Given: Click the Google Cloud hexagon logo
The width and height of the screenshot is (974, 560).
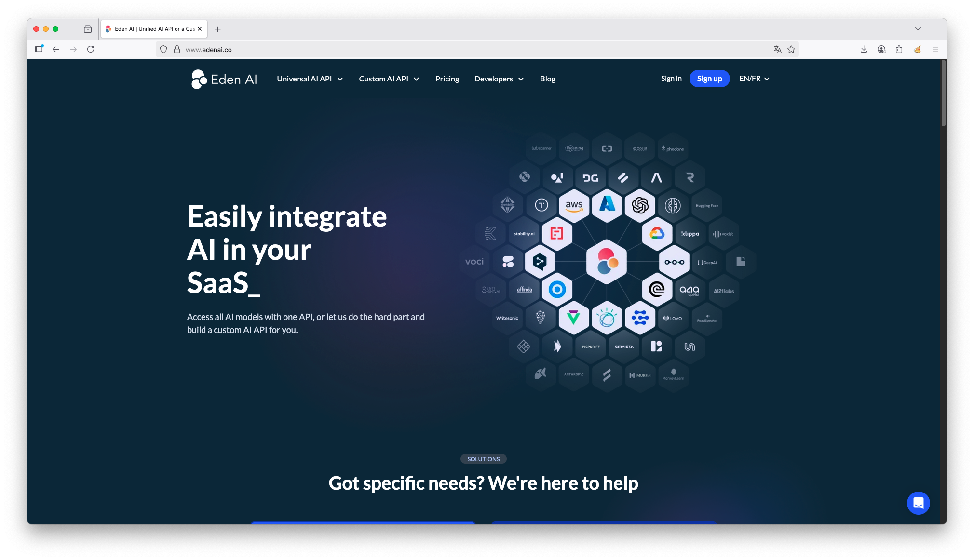Looking at the screenshot, I should tap(657, 234).
